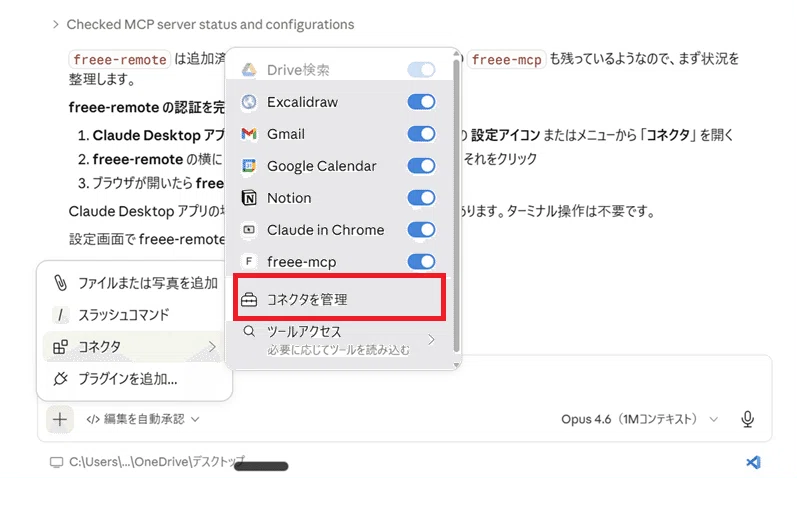Toggle the Notion connector switch
801x510 pixels.
point(421,198)
